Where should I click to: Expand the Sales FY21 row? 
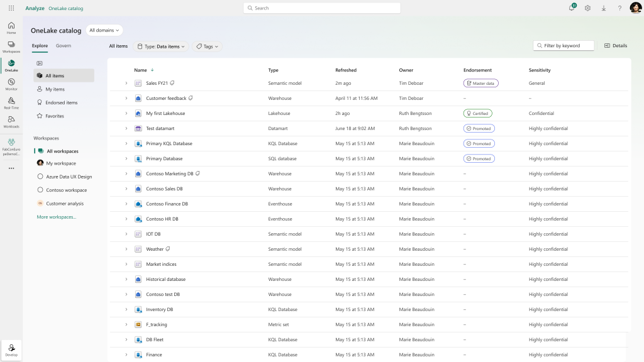[x=126, y=83]
